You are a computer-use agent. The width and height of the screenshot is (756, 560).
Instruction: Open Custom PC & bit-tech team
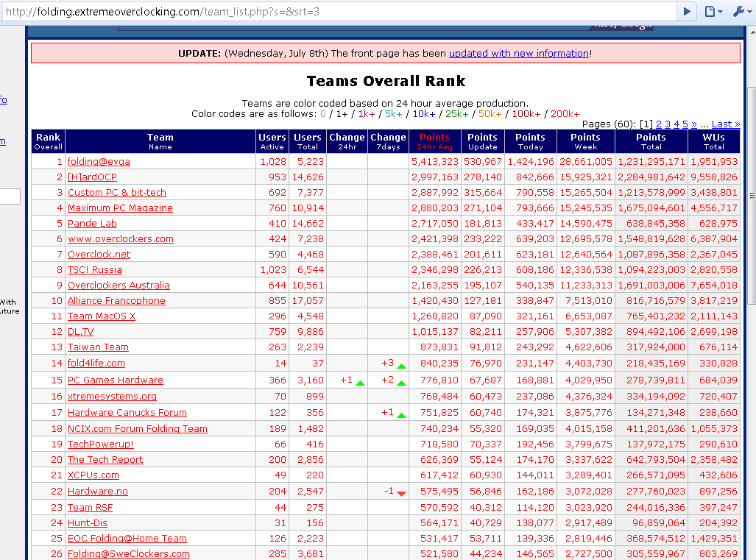(117, 193)
